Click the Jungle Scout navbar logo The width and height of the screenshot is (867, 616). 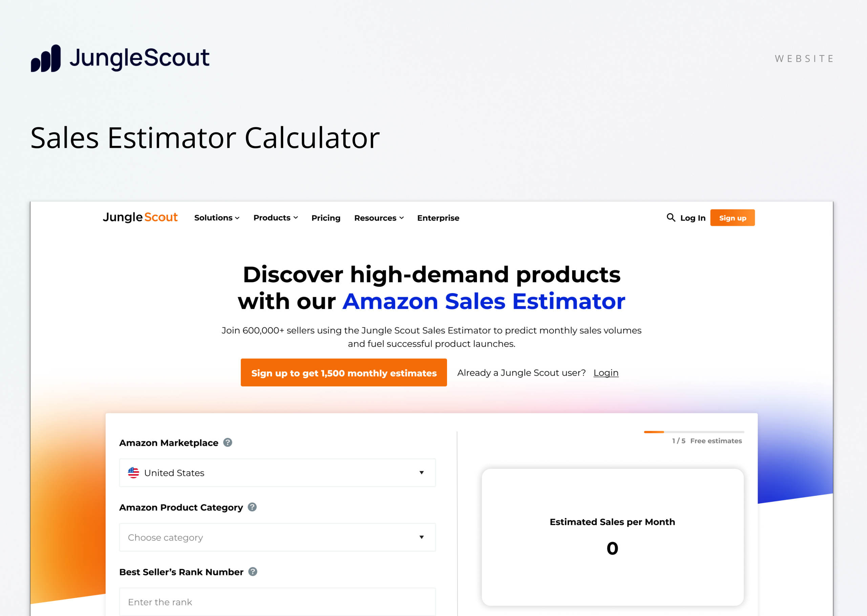[x=140, y=217]
